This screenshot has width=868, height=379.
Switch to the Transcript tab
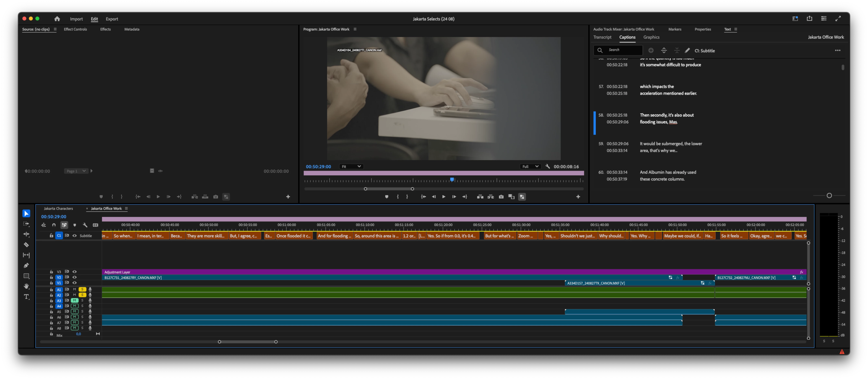pos(602,37)
